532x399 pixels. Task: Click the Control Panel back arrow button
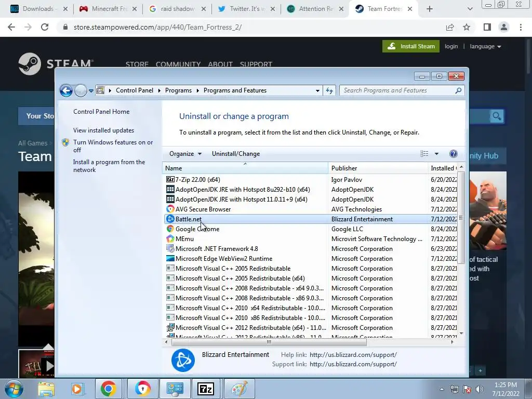point(66,90)
